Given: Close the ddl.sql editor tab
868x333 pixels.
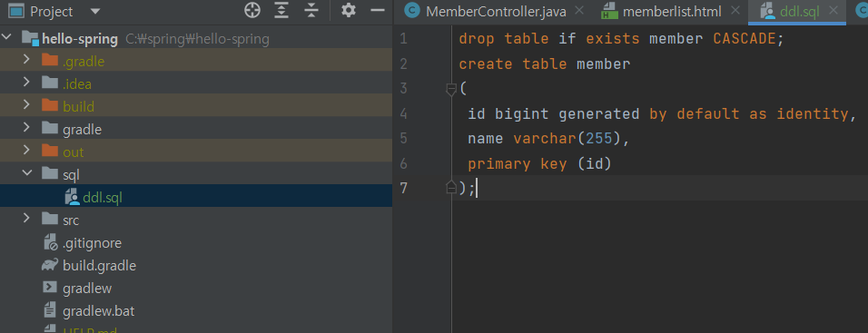Looking at the screenshot, I should coord(835,11).
